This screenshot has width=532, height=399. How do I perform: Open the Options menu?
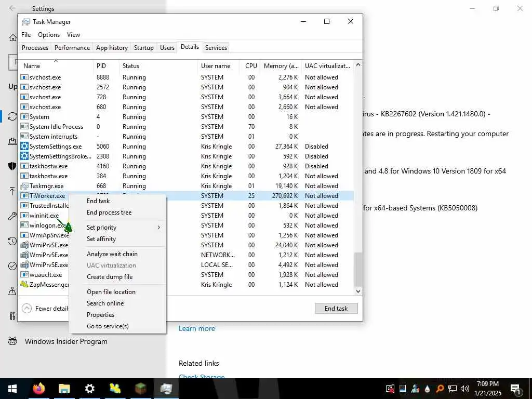49,35
